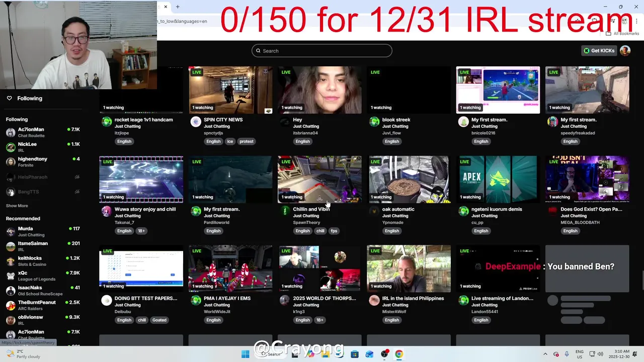Screen dimensions: 644x362
Task: Click the Chrome icon in the taskbar
Action: point(398,354)
